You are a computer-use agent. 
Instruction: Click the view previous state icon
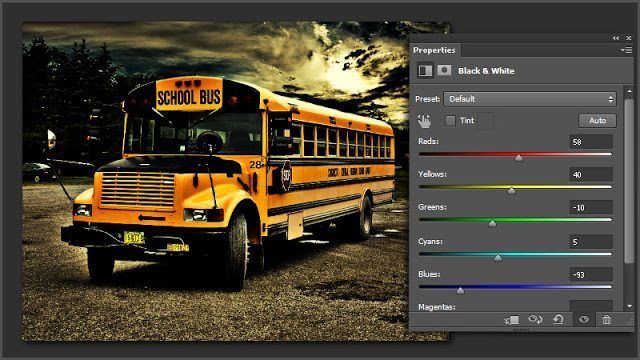coord(535,320)
